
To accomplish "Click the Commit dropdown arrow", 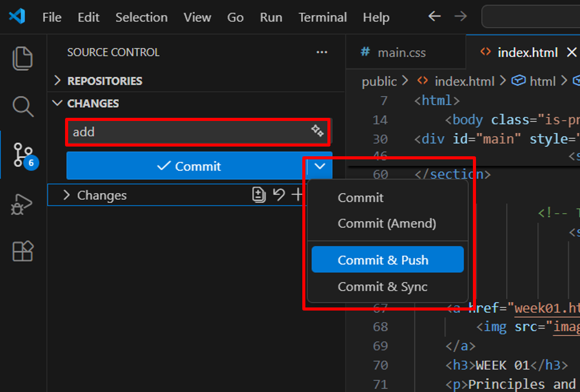I will click(320, 166).
